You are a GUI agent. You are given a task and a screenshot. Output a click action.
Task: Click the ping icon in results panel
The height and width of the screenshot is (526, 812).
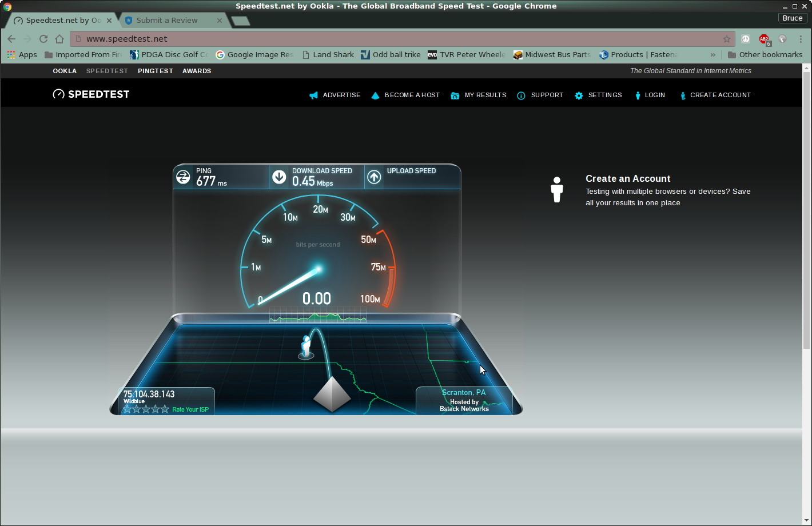pyautogui.click(x=183, y=177)
